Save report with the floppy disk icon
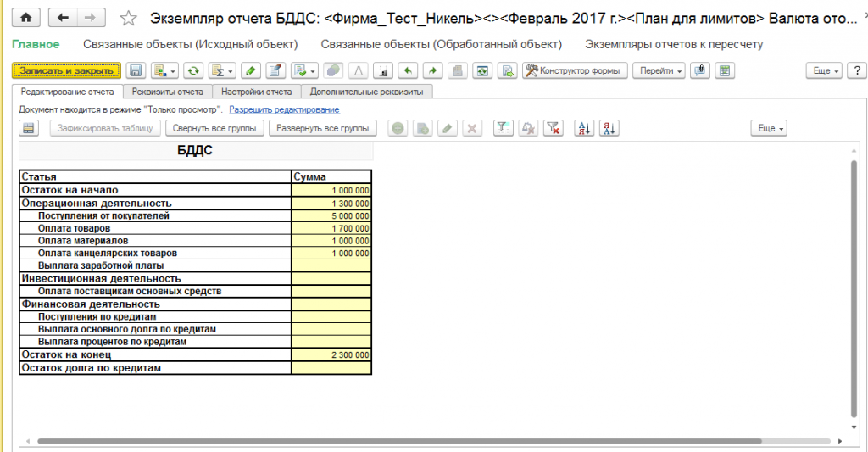Viewport: 868px width, 452px height. click(136, 71)
